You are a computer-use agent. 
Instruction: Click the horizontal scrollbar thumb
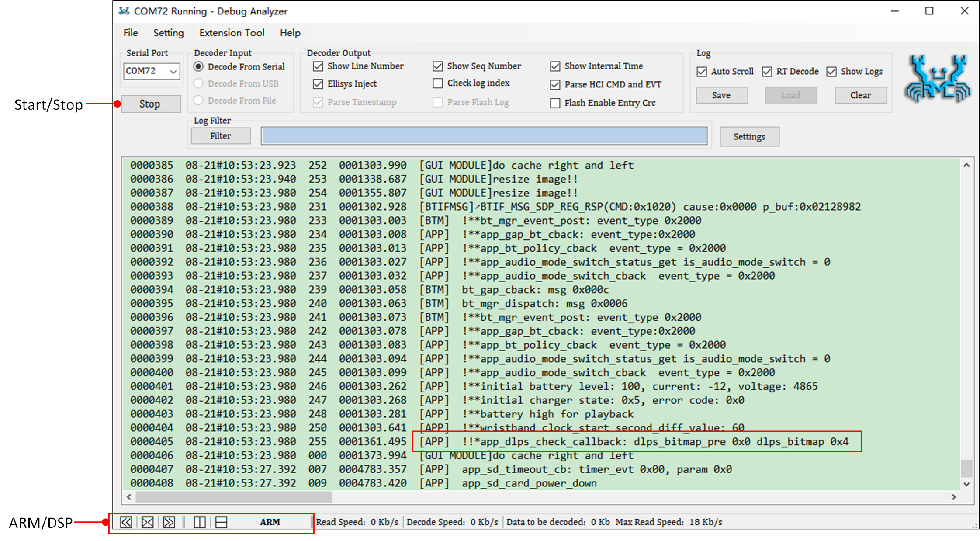click(x=234, y=497)
